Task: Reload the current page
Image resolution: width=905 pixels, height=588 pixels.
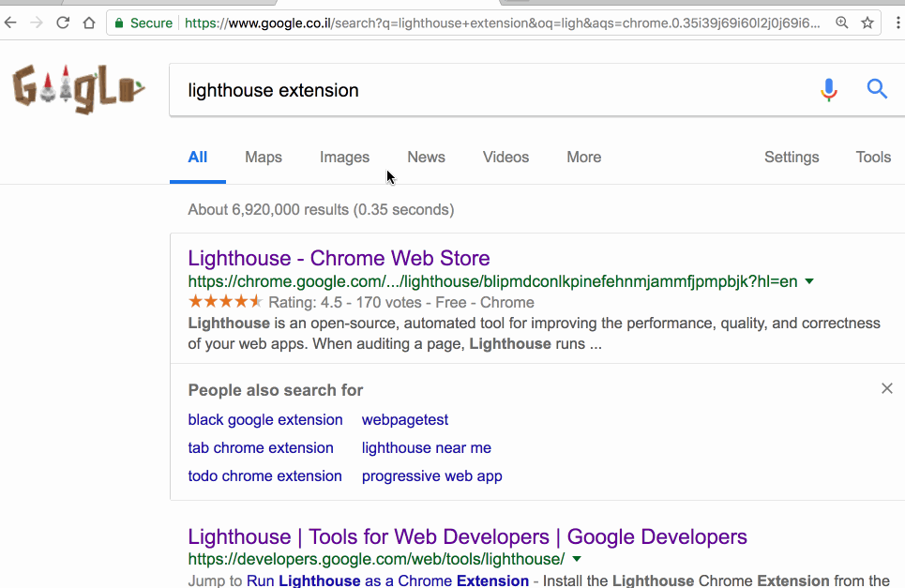Action: point(63,23)
